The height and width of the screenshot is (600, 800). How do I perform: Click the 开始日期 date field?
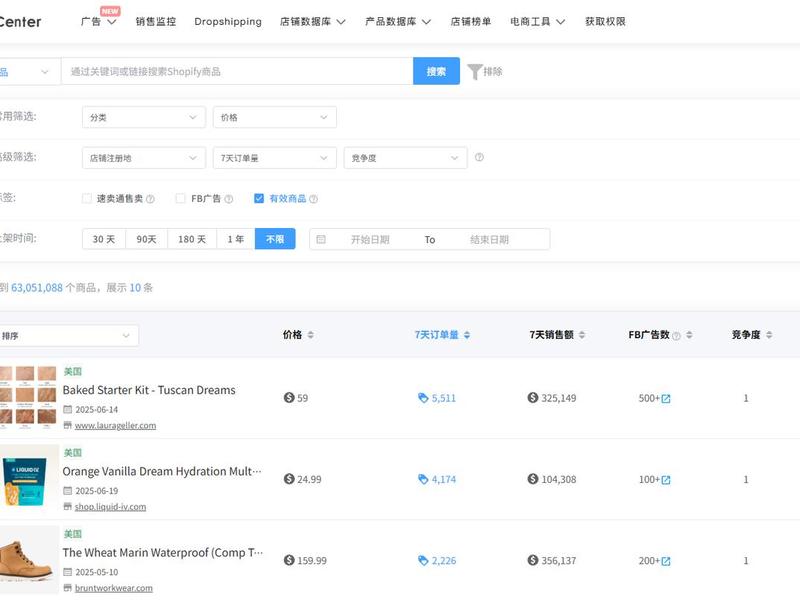[370, 240]
